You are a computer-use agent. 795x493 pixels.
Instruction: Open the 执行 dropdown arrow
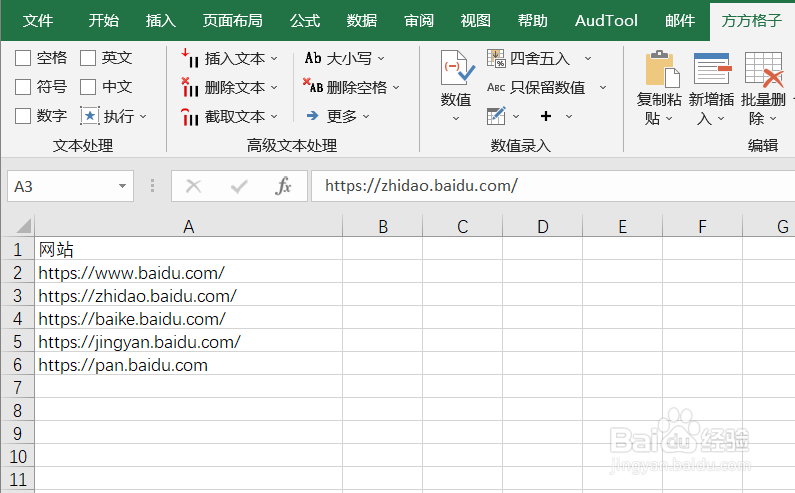[143, 117]
